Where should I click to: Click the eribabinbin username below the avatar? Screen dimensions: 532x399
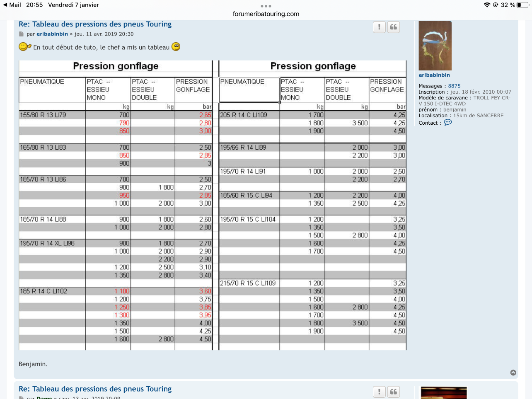click(x=434, y=75)
